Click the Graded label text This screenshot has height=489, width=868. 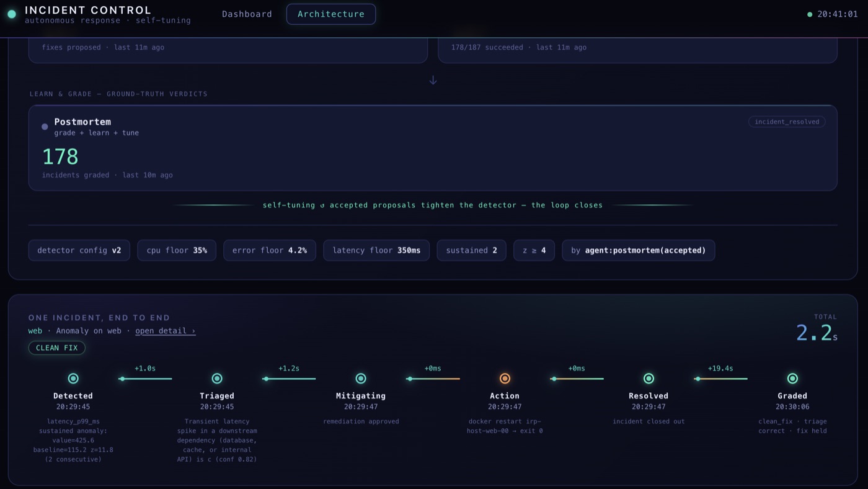(792, 396)
